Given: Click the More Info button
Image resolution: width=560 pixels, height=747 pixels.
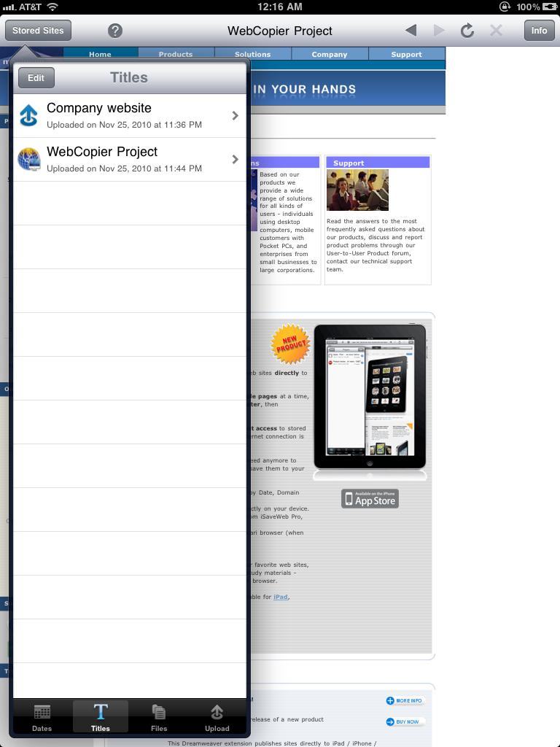Looking at the screenshot, I should coord(404,700).
